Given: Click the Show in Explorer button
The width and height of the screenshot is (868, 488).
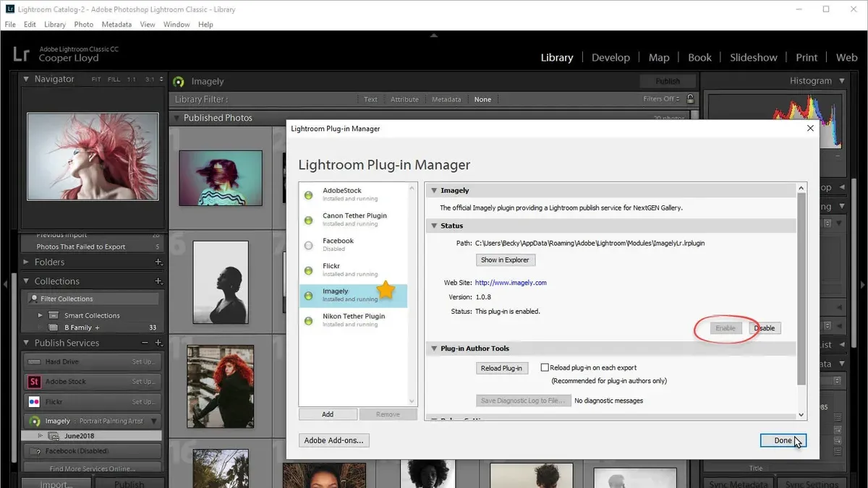Looking at the screenshot, I should coord(506,260).
